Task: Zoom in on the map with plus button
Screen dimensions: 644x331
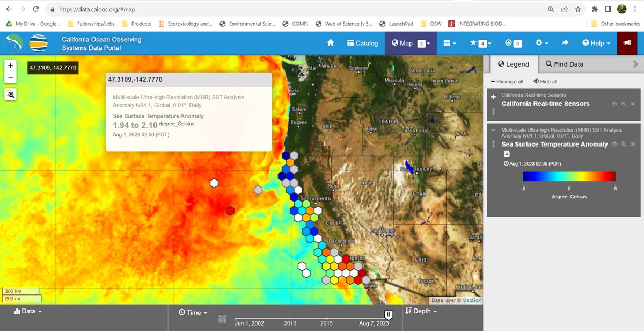Action: (x=11, y=66)
